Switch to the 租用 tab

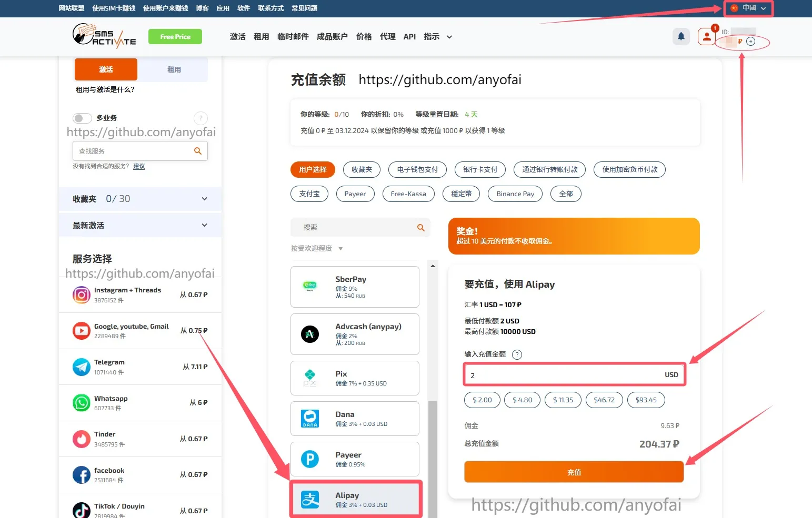[174, 69]
